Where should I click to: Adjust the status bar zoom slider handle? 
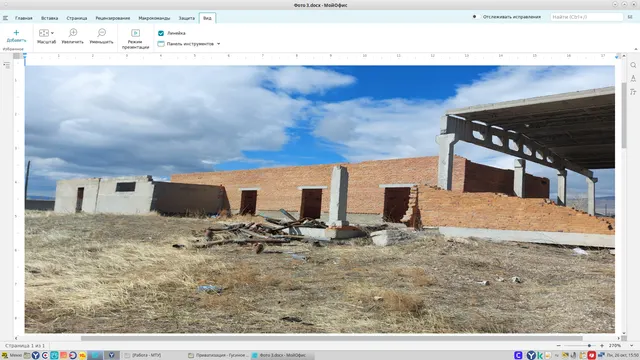click(589, 345)
